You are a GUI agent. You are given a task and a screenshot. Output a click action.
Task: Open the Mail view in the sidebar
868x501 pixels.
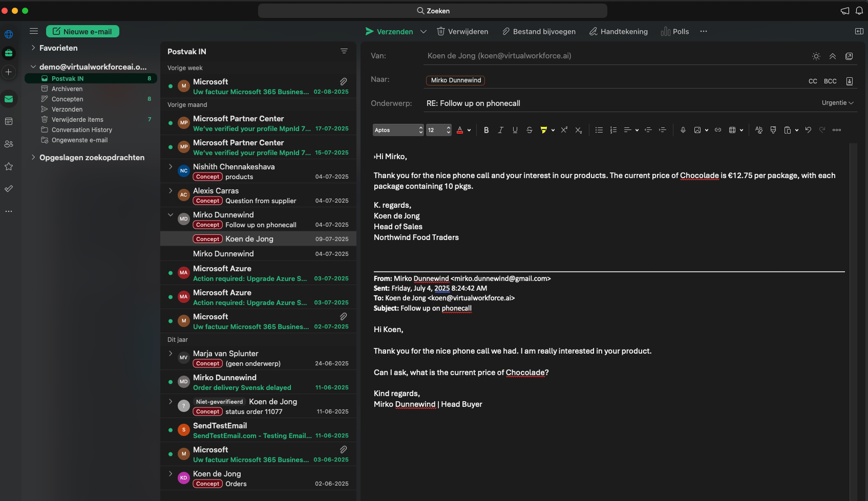pyautogui.click(x=9, y=99)
